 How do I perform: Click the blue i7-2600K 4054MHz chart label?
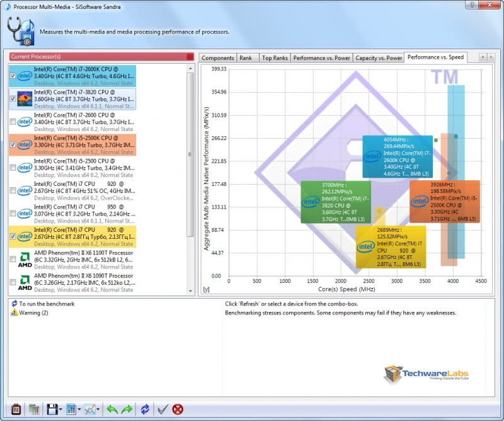pyautogui.click(x=398, y=157)
